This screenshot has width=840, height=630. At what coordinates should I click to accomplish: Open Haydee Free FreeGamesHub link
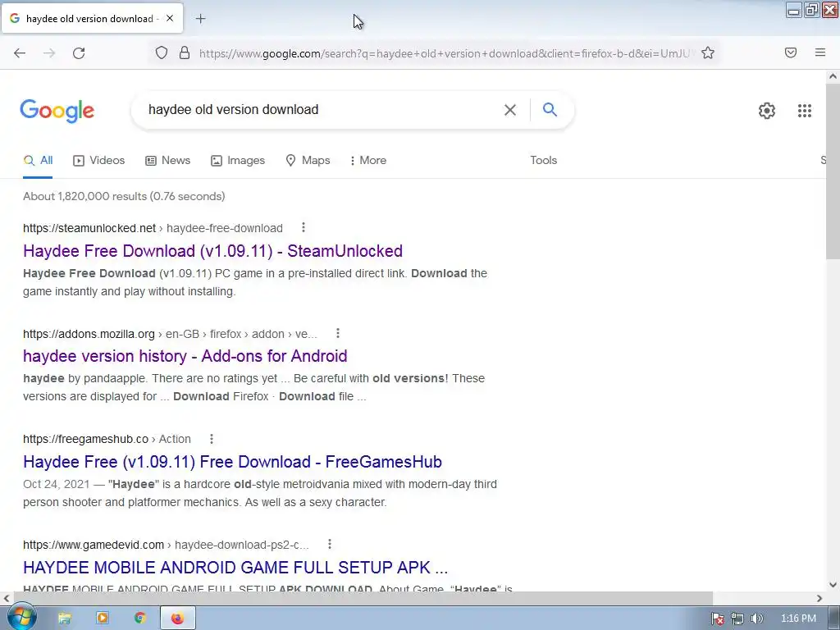pyautogui.click(x=232, y=461)
